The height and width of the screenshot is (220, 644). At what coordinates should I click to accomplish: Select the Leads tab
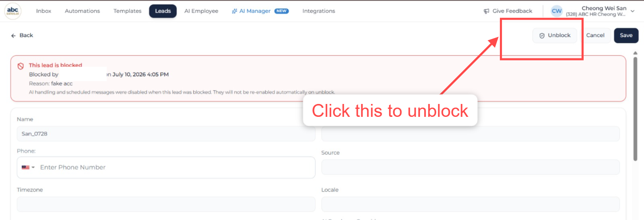[163, 11]
